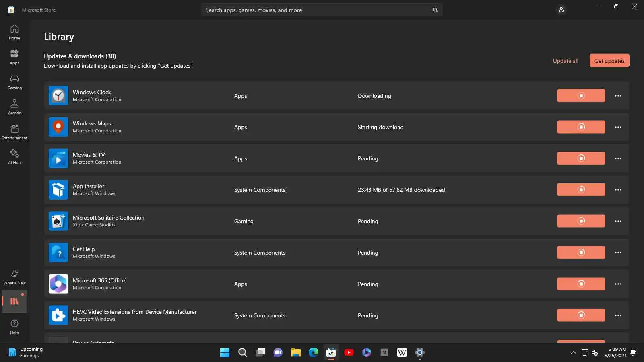Cancel the Movies & TV pending update
This screenshot has width=644, height=362.
click(581, 158)
